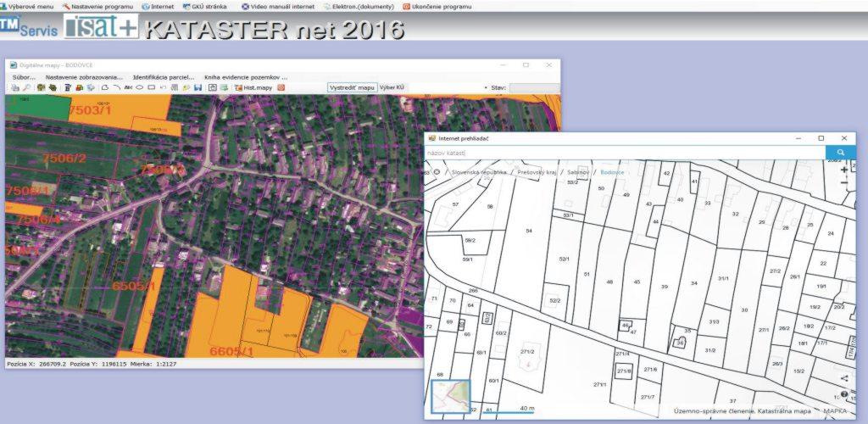868x424 pixels.
Task: Zoom out with the minus map control
Action: coord(843,182)
